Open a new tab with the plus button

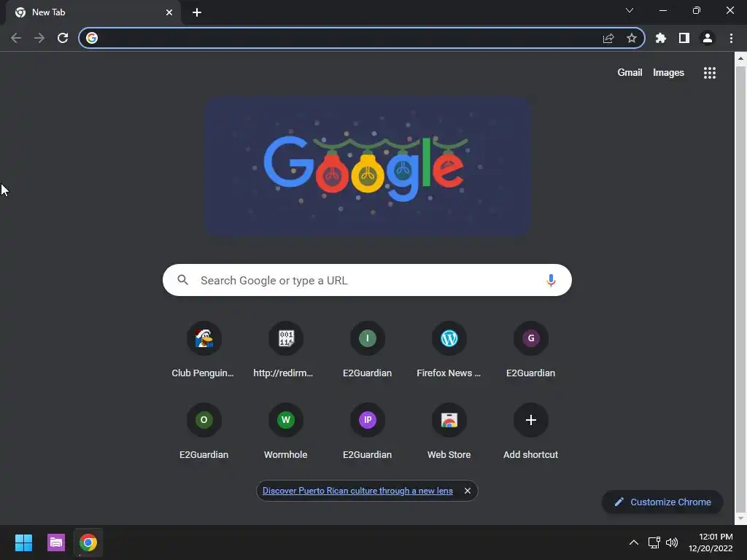coord(197,12)
